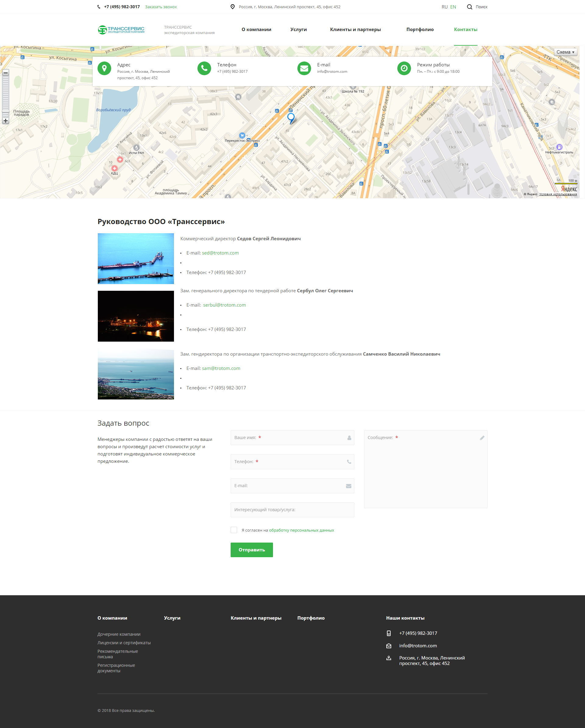Zoom out the map with minus button
Viewport: 585px width, 728px height.
(5, 72)
